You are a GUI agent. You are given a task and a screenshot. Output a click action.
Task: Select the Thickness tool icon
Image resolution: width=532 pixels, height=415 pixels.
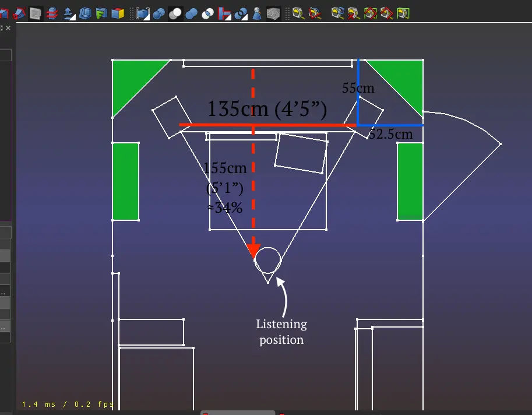[x=85, y=13]
